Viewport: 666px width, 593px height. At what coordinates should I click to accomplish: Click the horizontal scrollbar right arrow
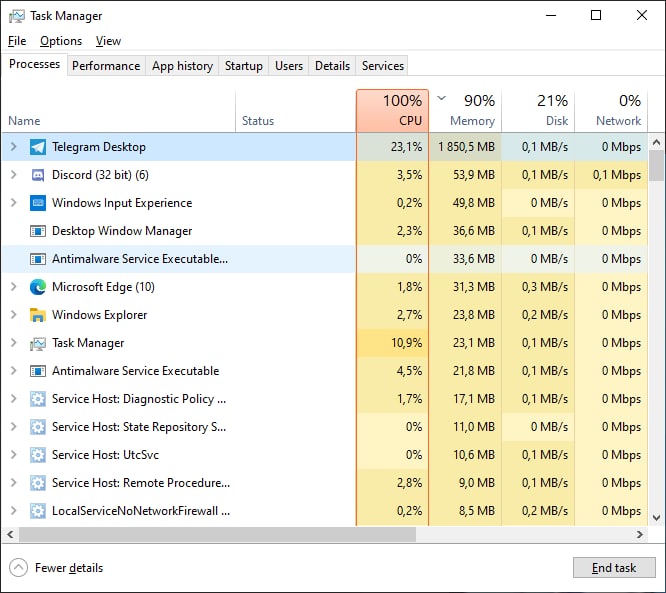point(640,534)
